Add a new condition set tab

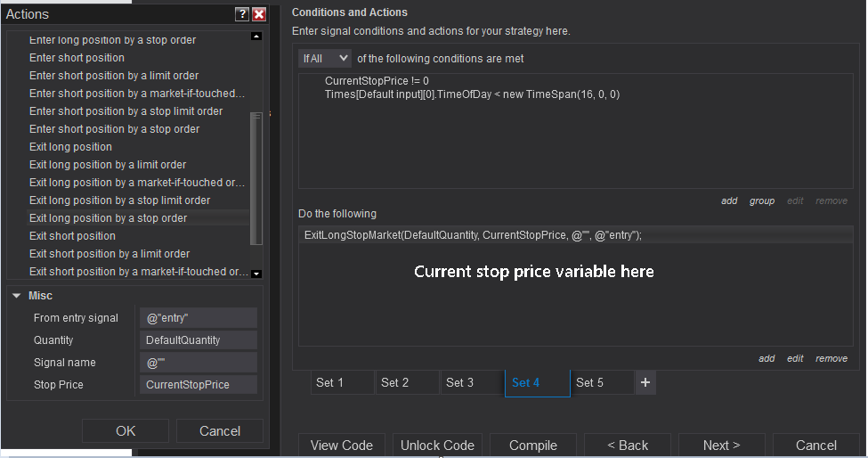coord(645,382)
